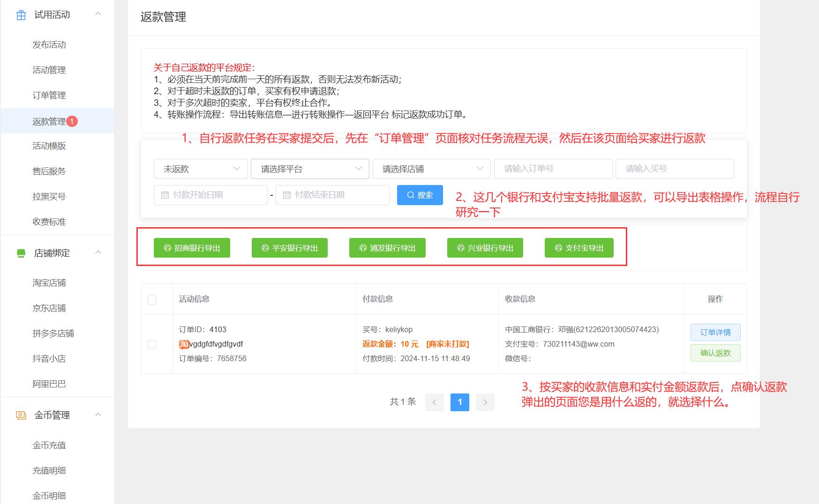Click the 请输入订单号 input field
The height and width of the screenshot is (504, 819).
553,169
